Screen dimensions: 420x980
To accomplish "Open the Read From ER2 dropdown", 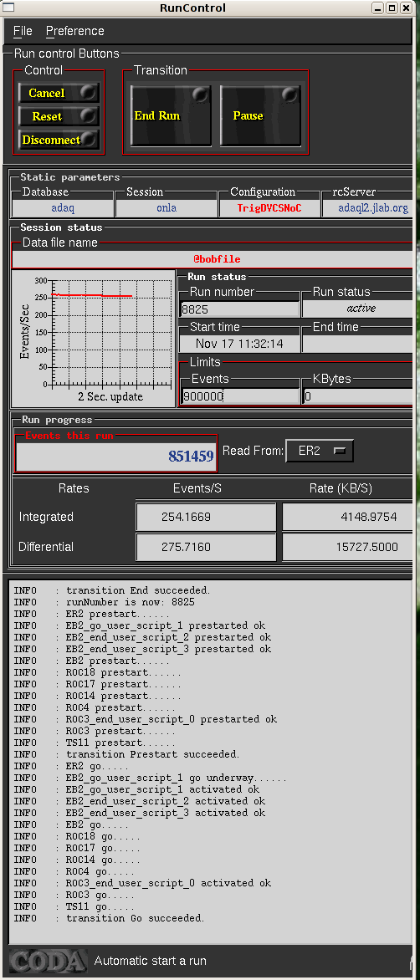I will point(320,451).
